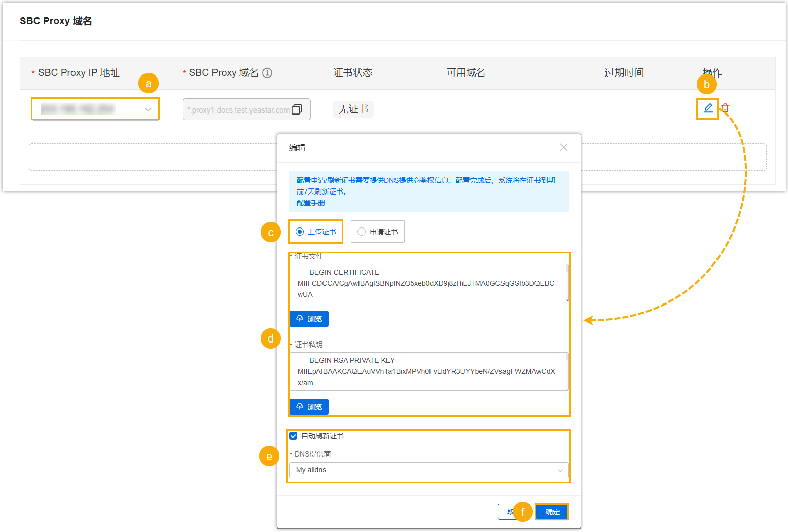Select the 申请证书 radio option

click(x=362, y=232)
